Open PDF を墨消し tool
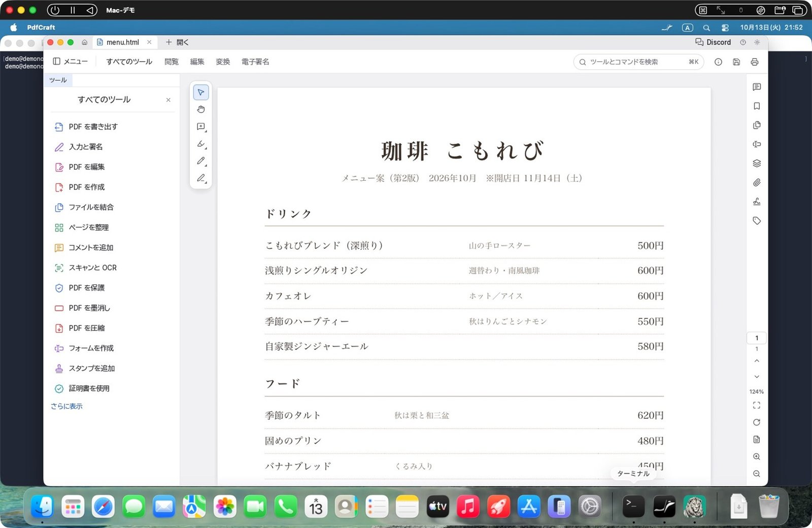This screenshot has height=528, width=812. pos(82,308)
